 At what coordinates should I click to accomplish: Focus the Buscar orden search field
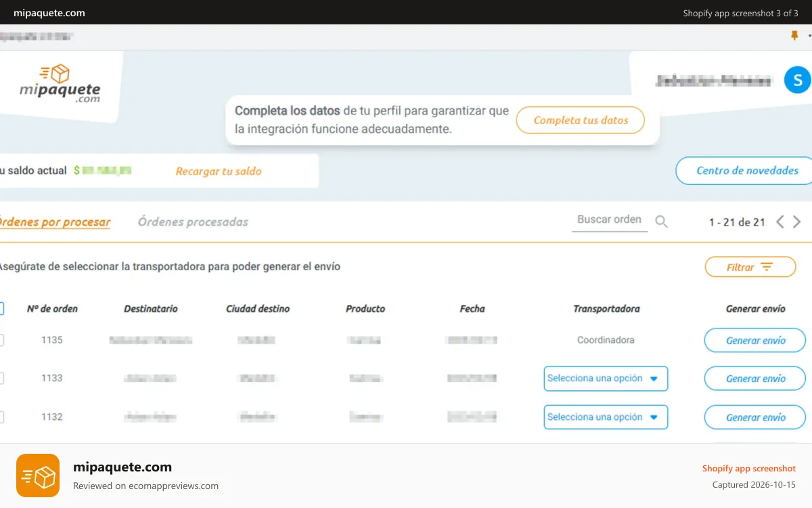(x=610, y=220)
